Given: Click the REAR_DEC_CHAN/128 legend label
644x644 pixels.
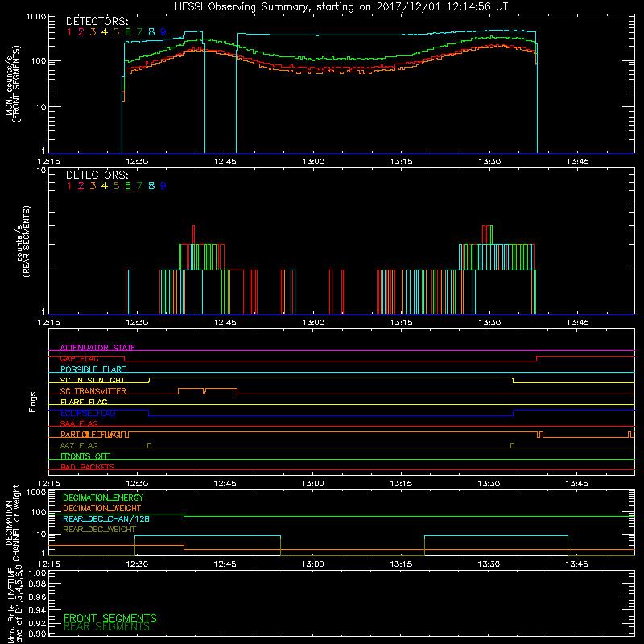Looking at the screenshot, I should tap(106, 519).
